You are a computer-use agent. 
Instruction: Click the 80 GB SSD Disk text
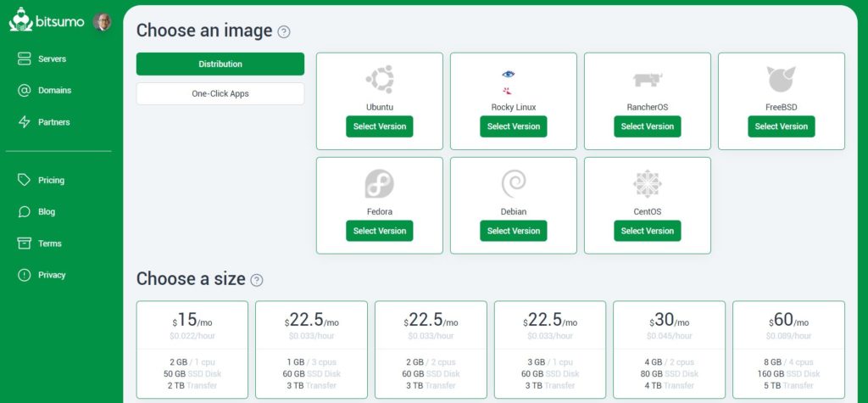coord(670,373)
